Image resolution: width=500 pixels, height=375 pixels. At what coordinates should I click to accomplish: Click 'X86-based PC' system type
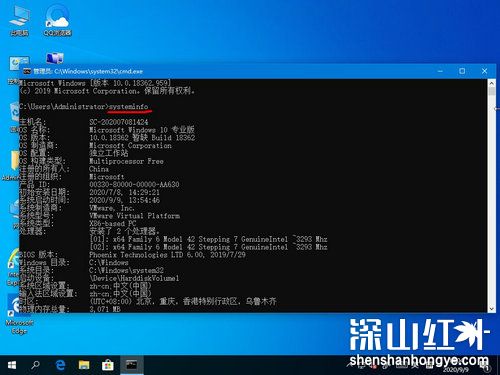pyautogui.click(x=112, y=223)
